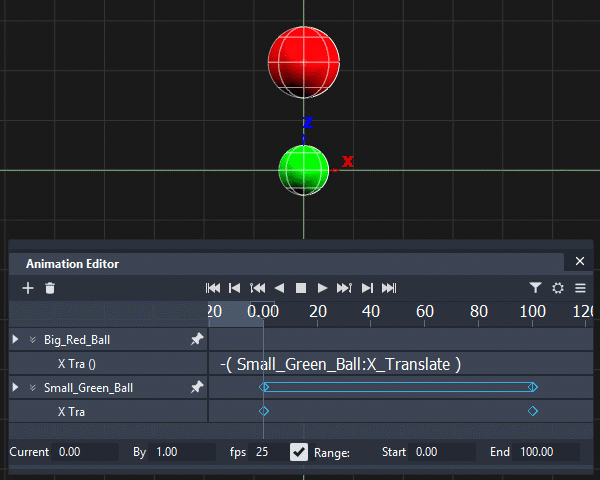Viewport: 600px width, 480px height.
Task: Click the Current frame field
Action: [85, 452]
